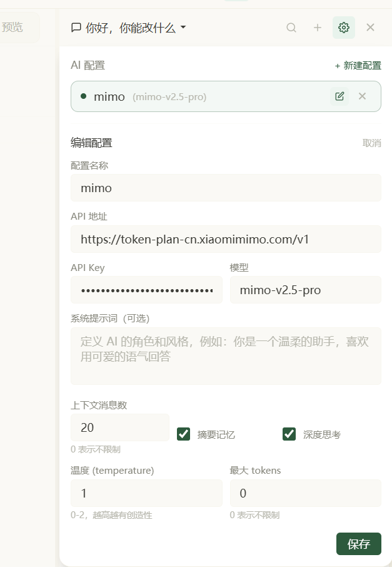Image resolution: width=392 pixels, height=567 pixels.
Task: Close the AI panel with X
Action: [370, 28]
